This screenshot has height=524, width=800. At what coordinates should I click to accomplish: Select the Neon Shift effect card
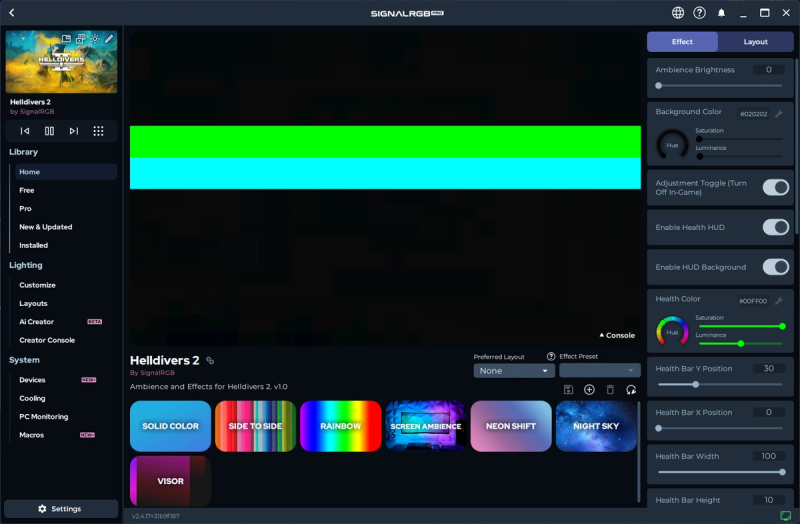[511, 426]
